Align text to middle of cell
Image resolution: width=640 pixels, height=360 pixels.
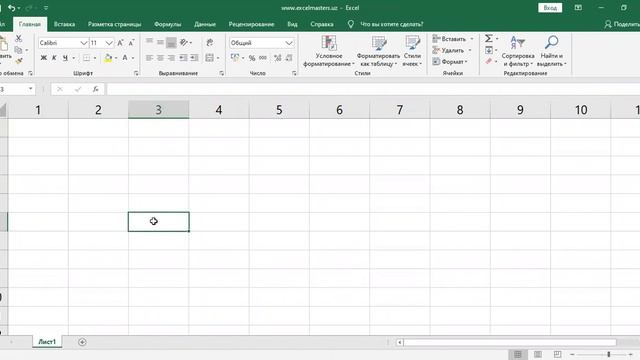pos(160,42)
